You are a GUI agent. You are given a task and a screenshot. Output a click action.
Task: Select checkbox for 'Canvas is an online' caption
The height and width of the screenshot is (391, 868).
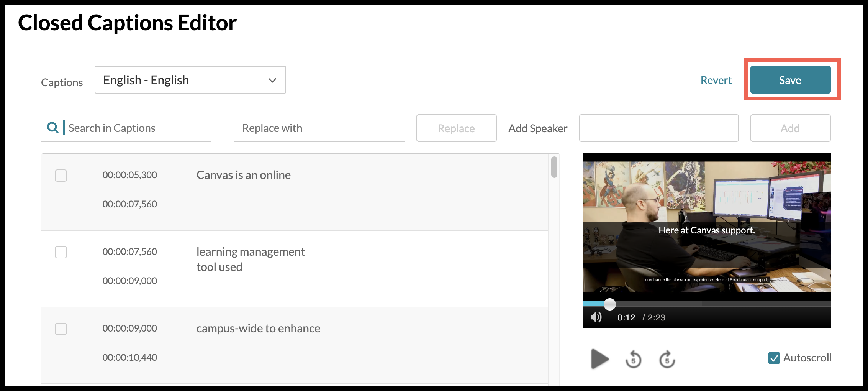[61, 176]
